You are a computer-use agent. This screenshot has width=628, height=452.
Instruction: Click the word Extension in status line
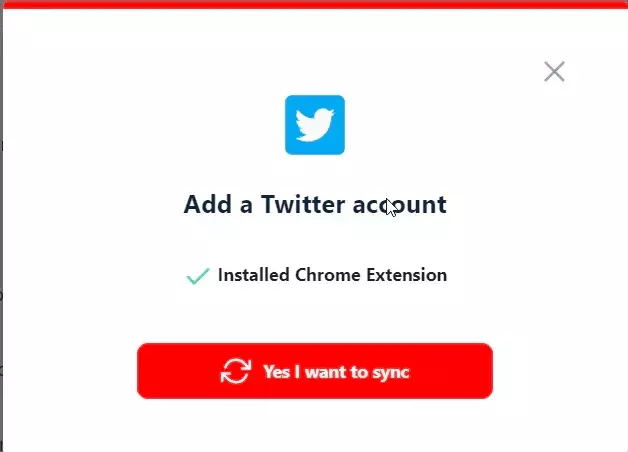click(407, 275)
